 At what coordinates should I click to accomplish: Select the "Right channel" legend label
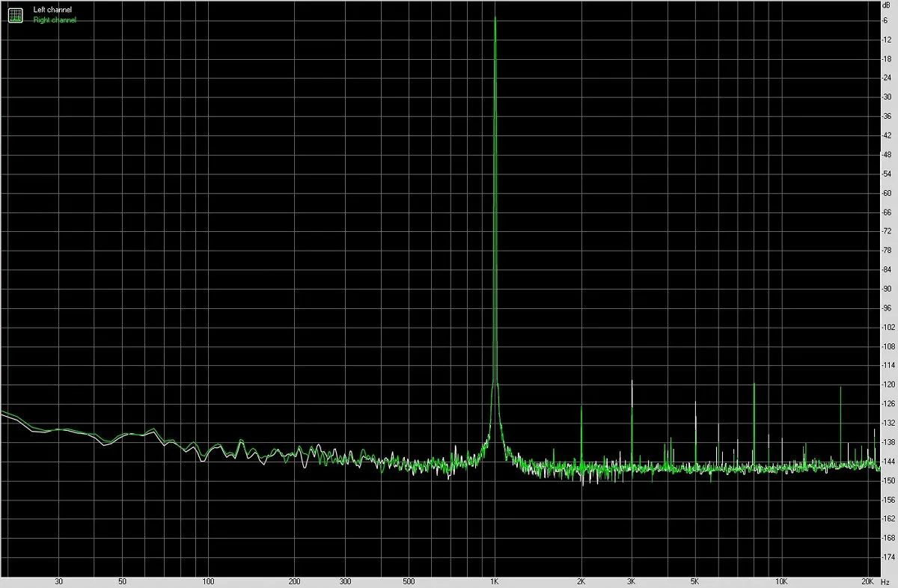55,20
